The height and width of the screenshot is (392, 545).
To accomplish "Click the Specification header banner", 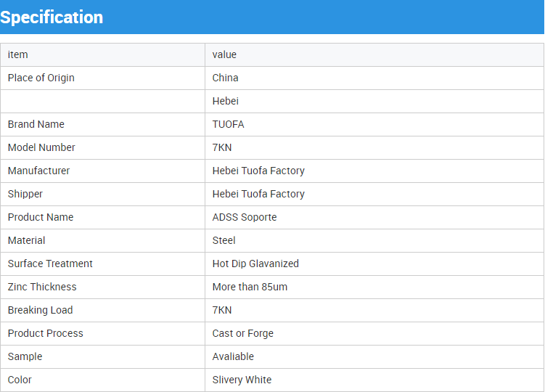I will coord(272,17).
